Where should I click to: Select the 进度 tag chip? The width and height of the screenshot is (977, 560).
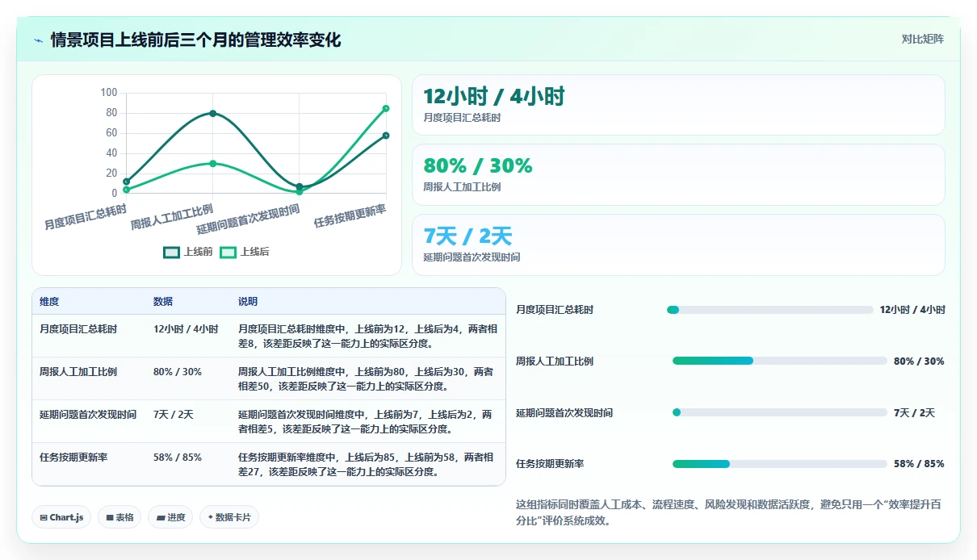pyautogui.click(x=170, y=517)
